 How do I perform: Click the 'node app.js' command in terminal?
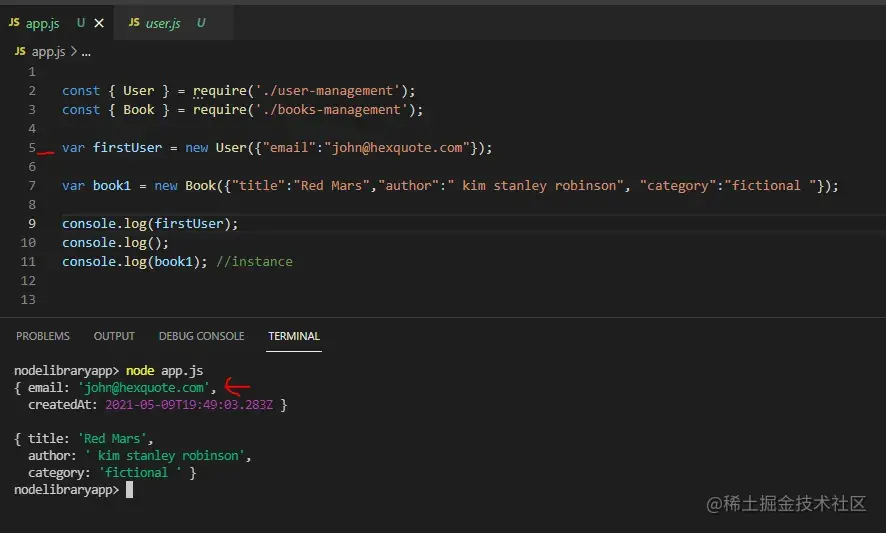pyautogui.click(x=164, y=371)
